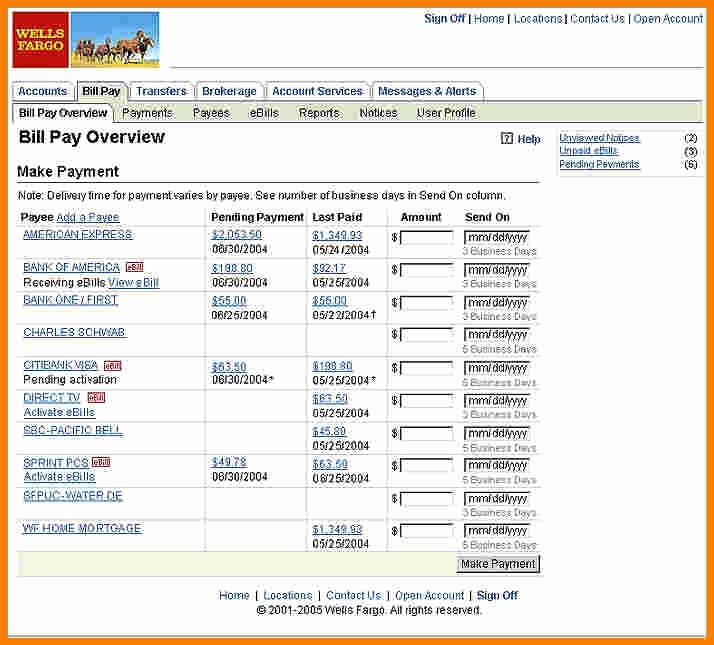
Task: Open the Brokerage tab
Action: coord(229,91)
